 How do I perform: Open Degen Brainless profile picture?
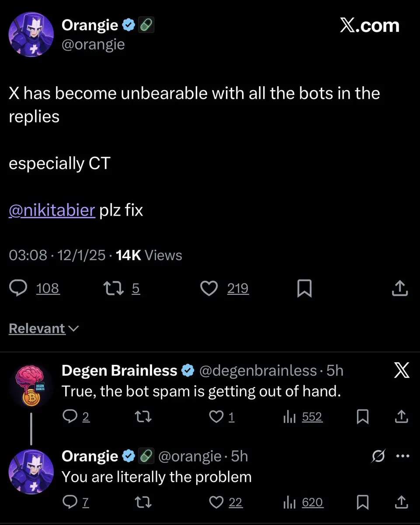(x=31, y=385)
